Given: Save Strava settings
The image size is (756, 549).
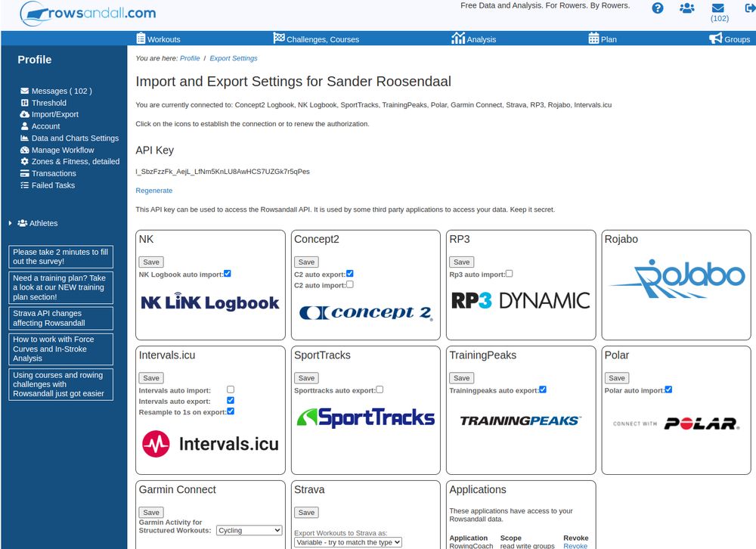Looking at the screenshot, I should [306, 513].
